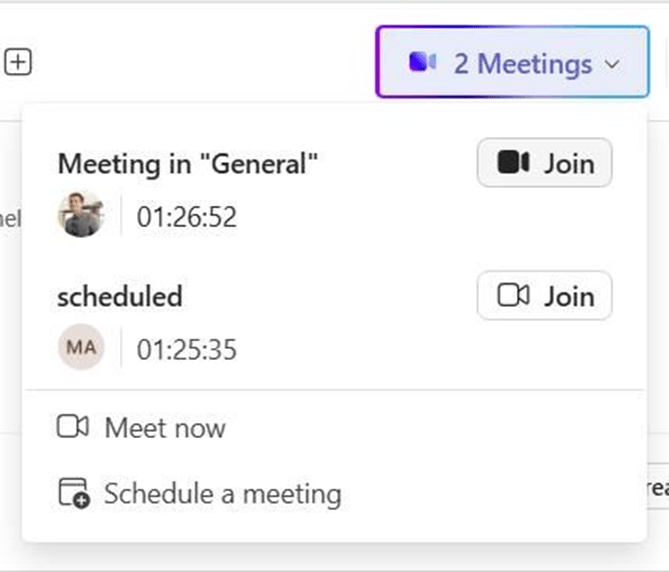Click the outlined camera icon on scheduled's Join button
The height and width of the screenshot is (572, 669).
click(x=513, y=296)
